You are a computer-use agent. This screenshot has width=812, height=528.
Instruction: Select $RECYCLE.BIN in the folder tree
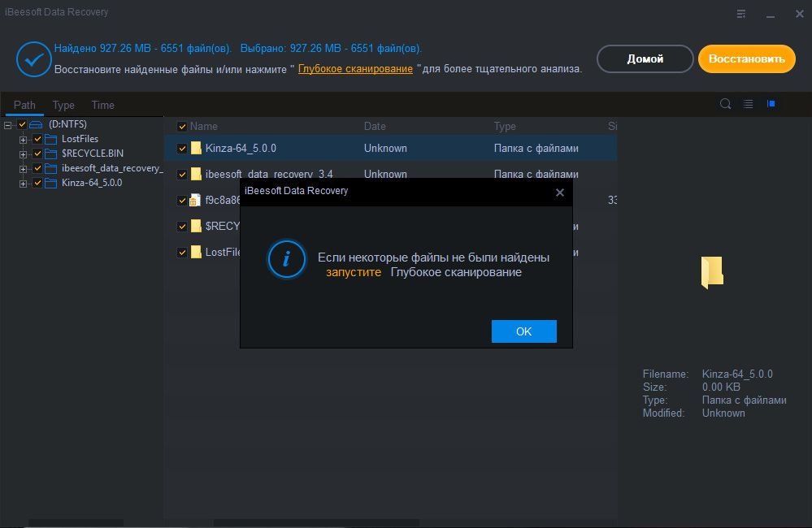point(92,154)
